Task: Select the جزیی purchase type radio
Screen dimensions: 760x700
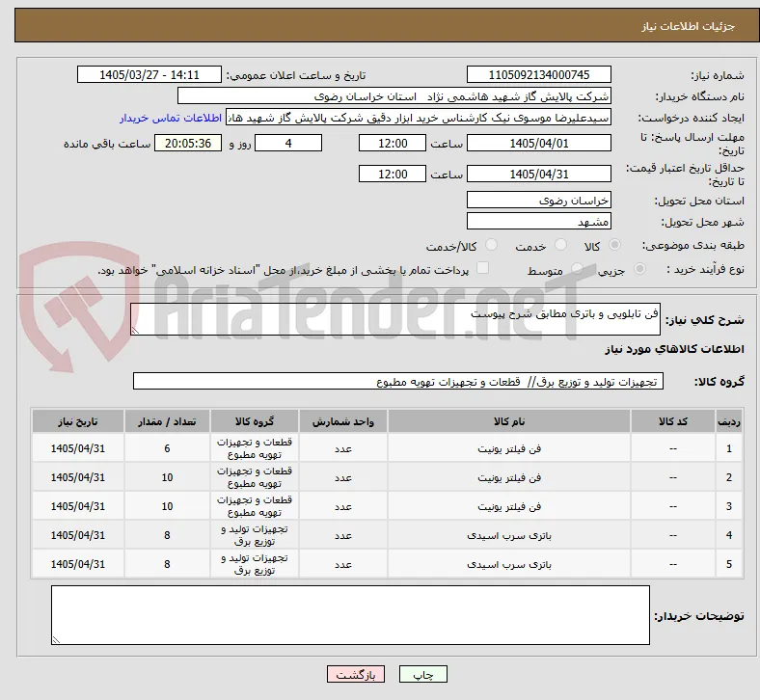Action: click(x=639, y=269)
